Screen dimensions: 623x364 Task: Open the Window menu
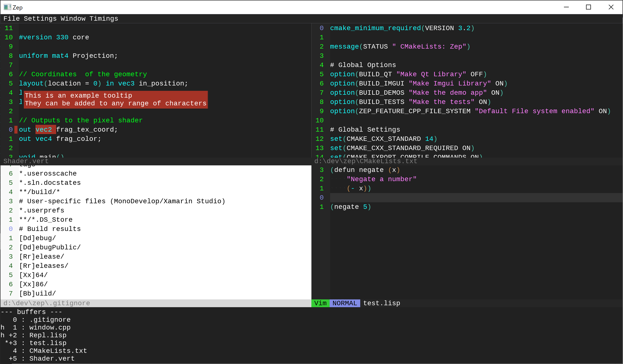[x=73, y=18]
